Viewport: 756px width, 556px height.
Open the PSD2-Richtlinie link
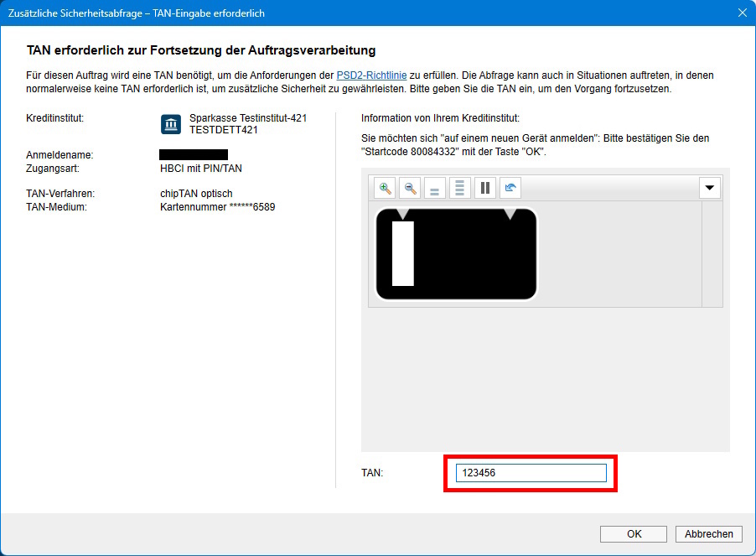[x=371, y=75]
